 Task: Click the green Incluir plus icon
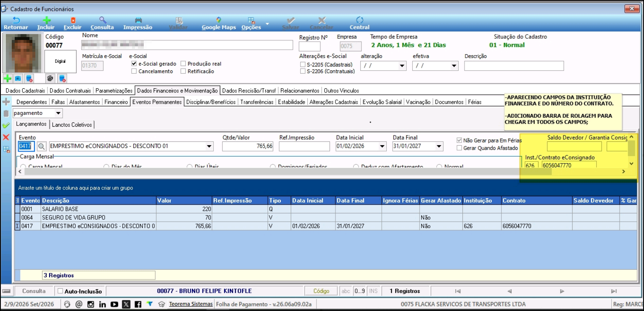[46, 20]
